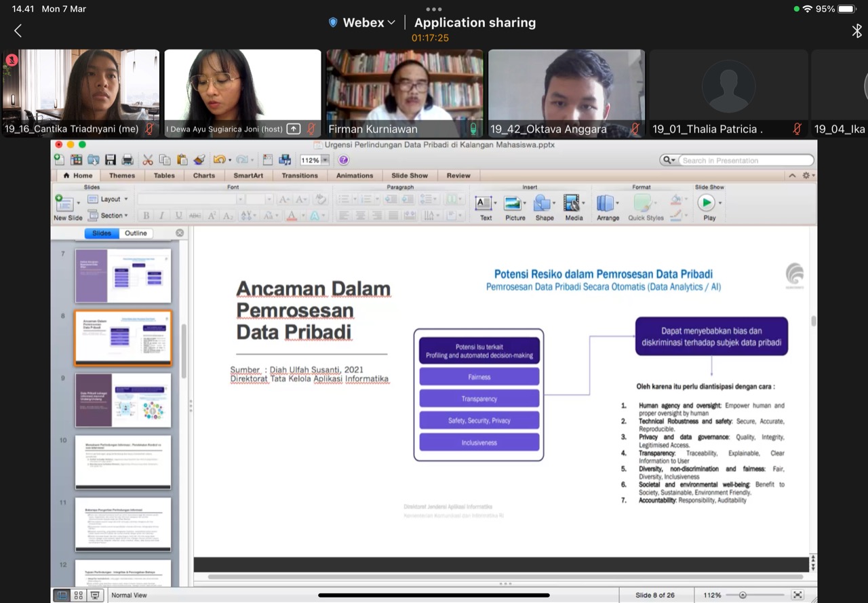Screen dimensions: 868x603
Task: Open the font name combo box
Action: tap(191, 199)
